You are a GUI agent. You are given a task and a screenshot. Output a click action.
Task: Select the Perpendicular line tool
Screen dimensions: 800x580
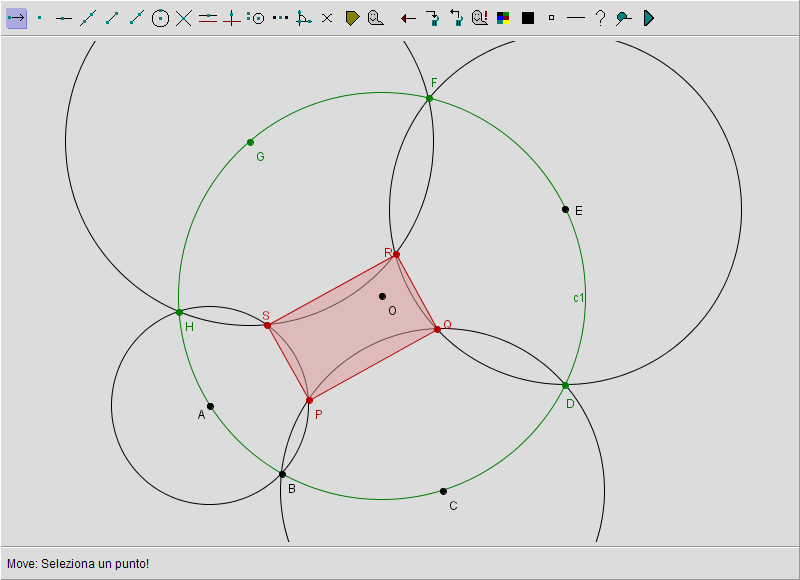pos(232,18)
